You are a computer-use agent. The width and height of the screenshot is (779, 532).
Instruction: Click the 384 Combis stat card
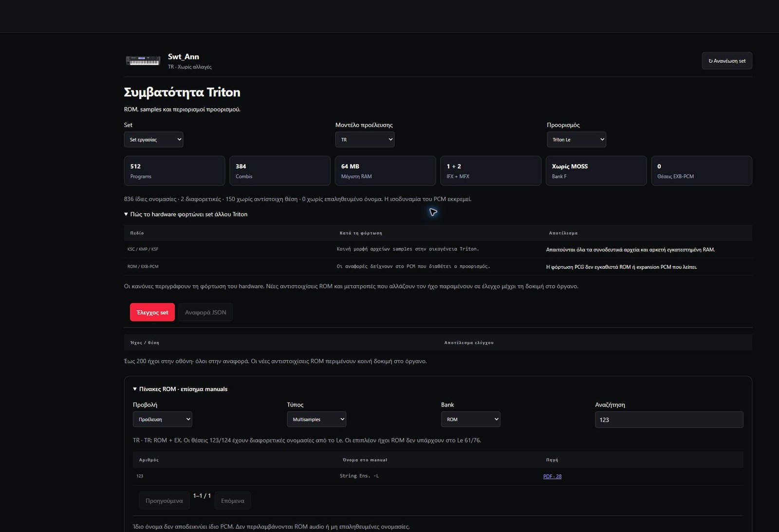pos(280,171)
